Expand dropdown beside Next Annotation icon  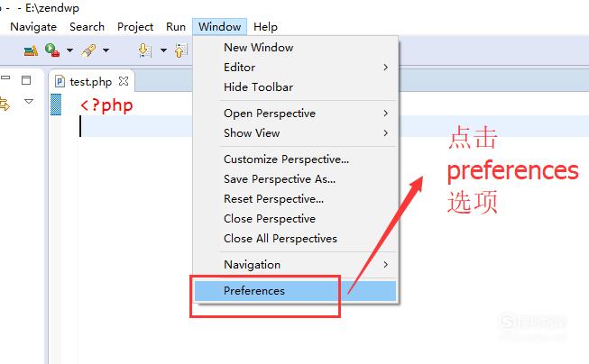coord(163,50)
